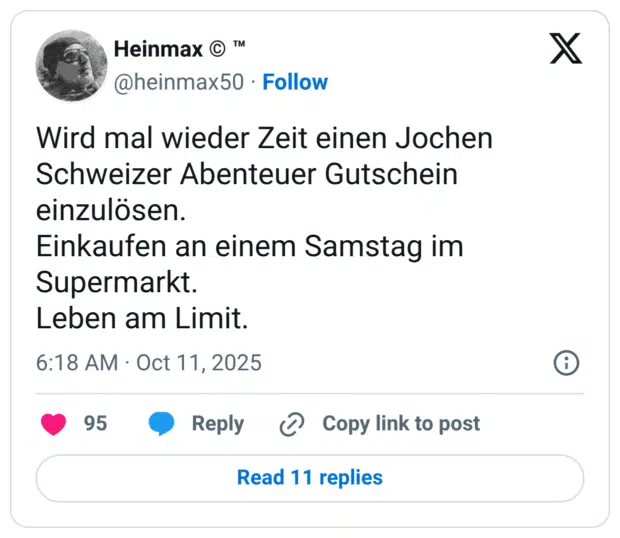The width and height of the screenshot is (620, 538).
Task: Follow the heinmax50 account
Action: click(295, 82)
